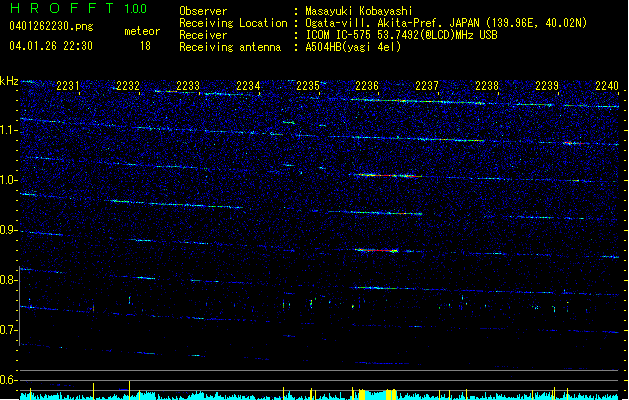Click the 2237 time marker

click(x=427, y=86)
